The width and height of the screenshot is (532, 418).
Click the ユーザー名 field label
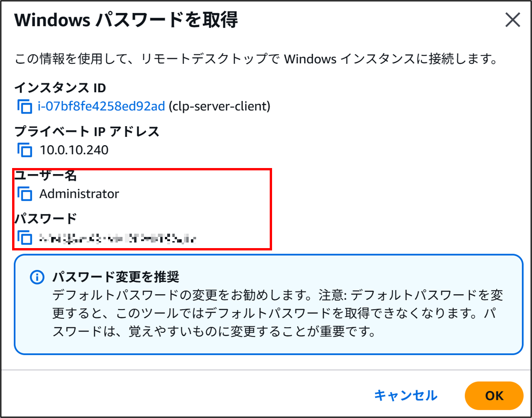[46, 175]
